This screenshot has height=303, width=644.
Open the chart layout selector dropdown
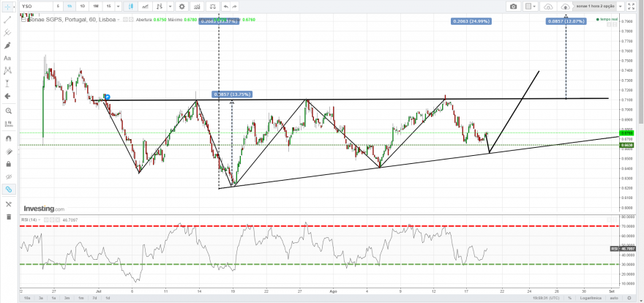(531, 7)
